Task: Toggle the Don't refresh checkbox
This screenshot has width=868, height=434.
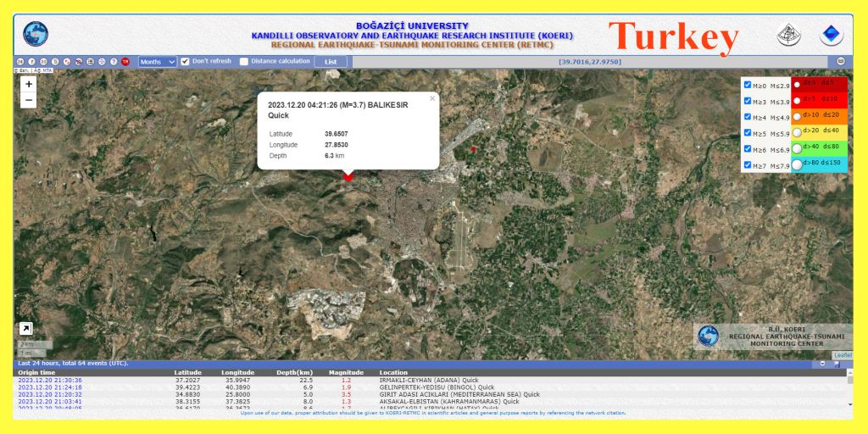Action: tap(186, 62)
